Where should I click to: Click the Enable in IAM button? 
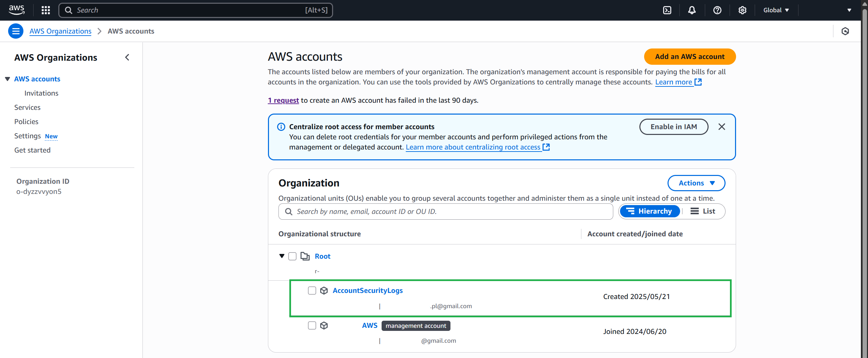673,127
